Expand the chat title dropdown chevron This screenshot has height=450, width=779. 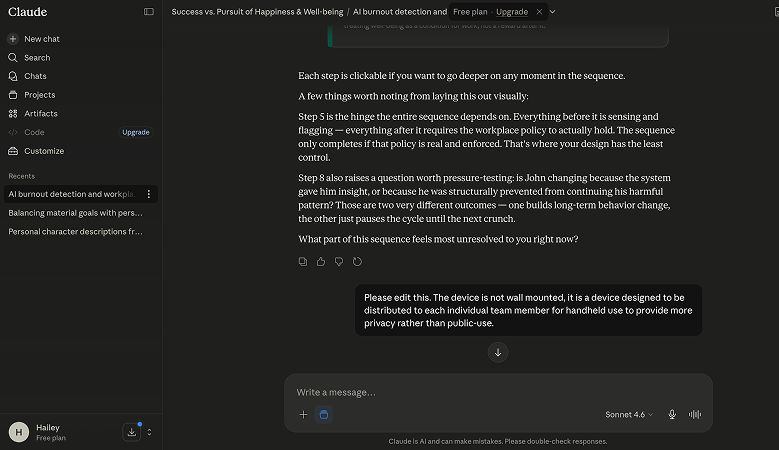coord(552,11)
